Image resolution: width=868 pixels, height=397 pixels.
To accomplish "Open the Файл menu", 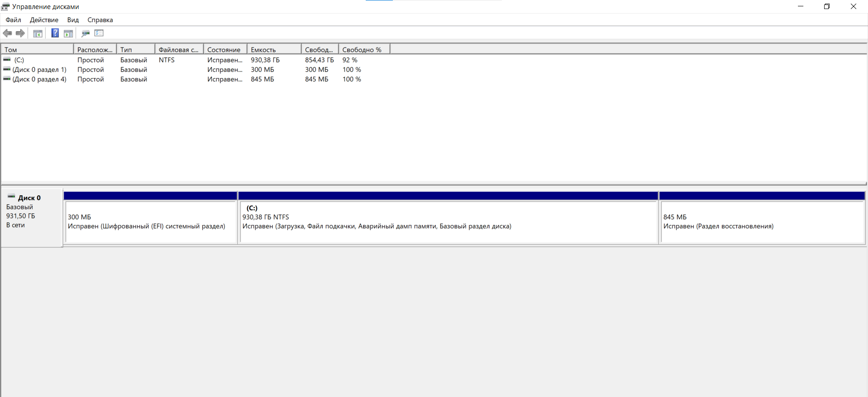I will coord(14,20).
